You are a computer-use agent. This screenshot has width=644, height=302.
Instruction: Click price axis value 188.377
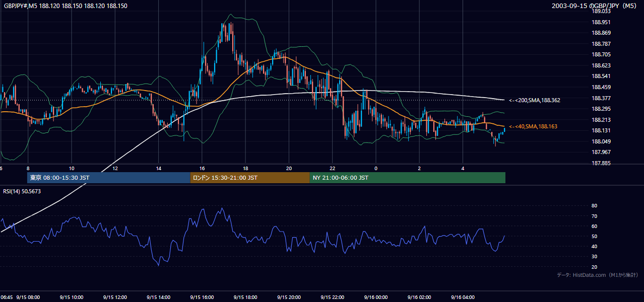point(601,98)
